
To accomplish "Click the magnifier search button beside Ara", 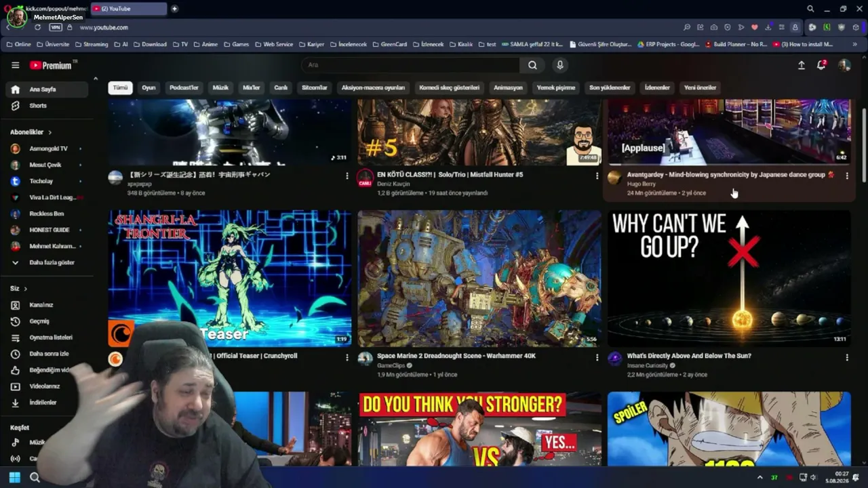I will pos(532,65).
